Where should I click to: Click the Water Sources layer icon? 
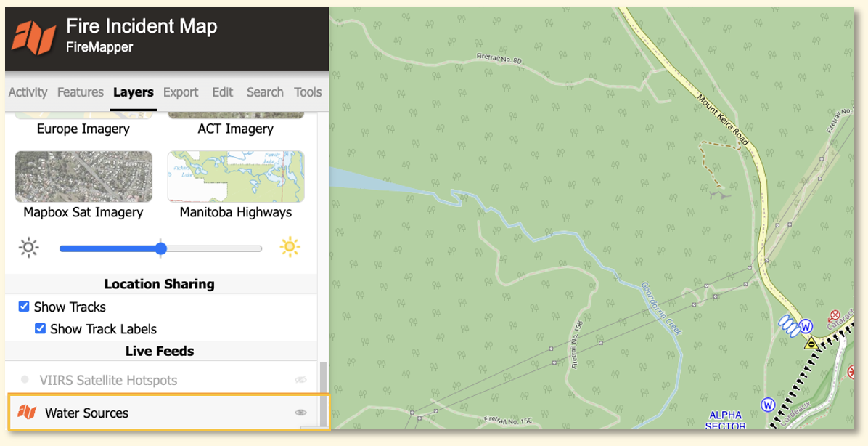(27, 412)
